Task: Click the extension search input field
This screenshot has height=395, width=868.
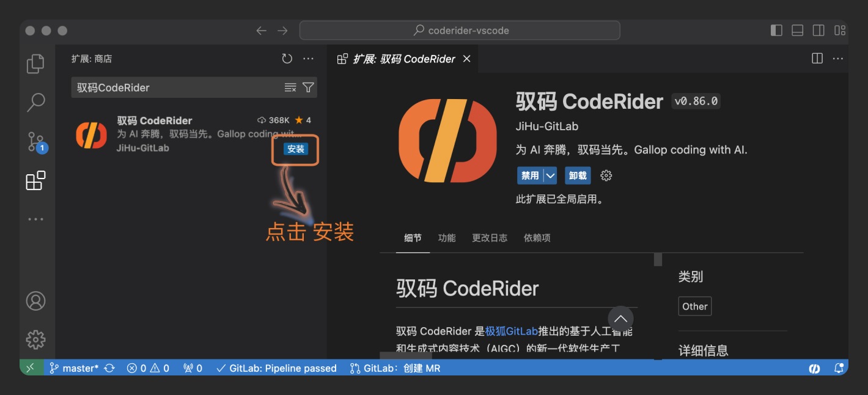Action: click(x=177, y=87)
